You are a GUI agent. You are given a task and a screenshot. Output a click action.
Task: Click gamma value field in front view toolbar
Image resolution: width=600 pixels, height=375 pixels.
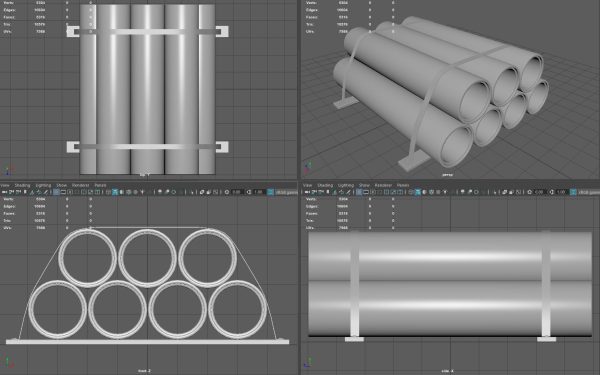[x=259, y=192]
